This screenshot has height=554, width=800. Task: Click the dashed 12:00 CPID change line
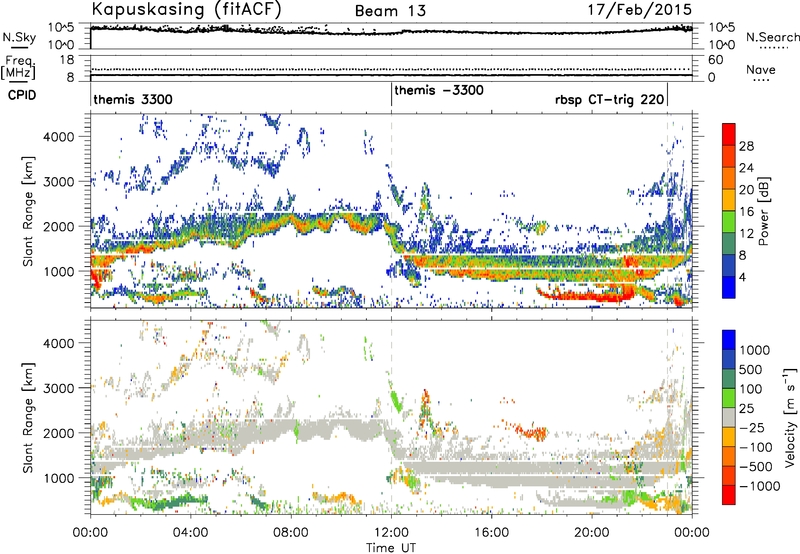pyautogui.click(x=391, y=211)
